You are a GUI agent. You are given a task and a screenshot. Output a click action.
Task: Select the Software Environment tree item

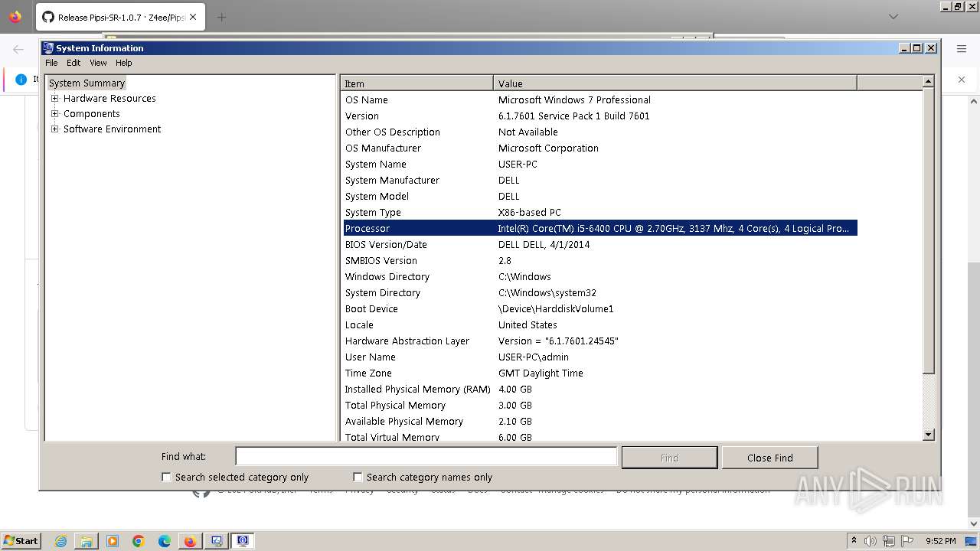(112, 129)
